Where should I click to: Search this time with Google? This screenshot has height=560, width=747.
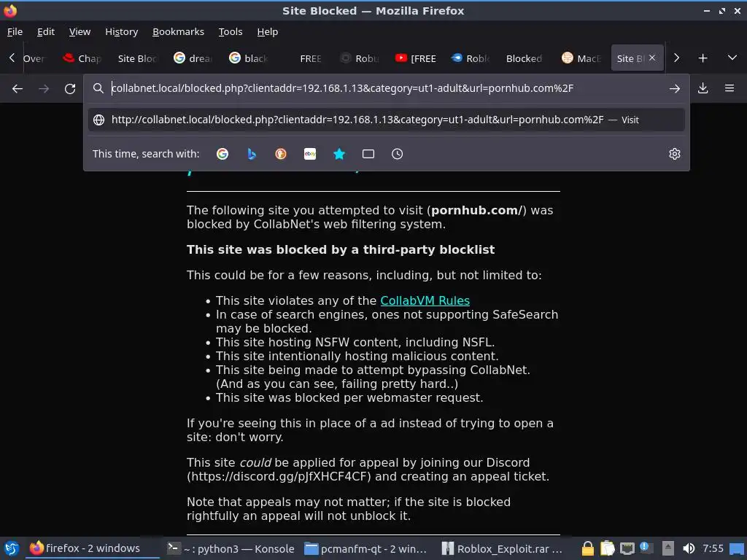pos(222,154)
